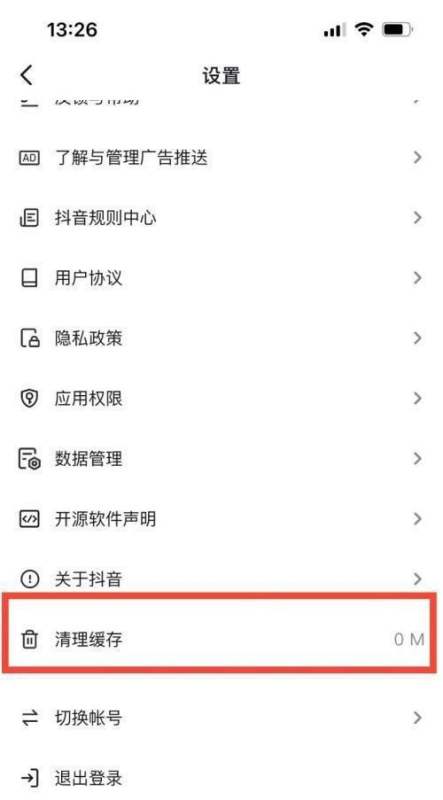Screen dimensions: 443x800
Task: Open the 隐私政策 menu entry
Action: [x=222, y=338]
